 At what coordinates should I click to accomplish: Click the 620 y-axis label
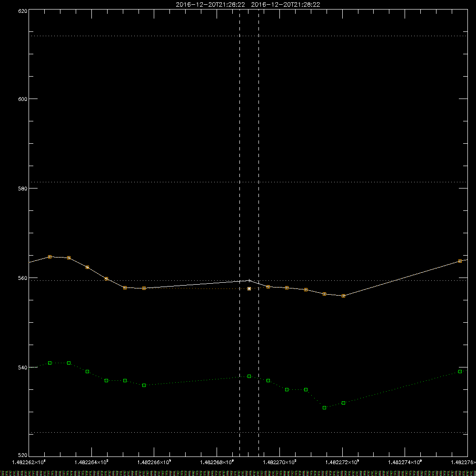tap(23, 11)
